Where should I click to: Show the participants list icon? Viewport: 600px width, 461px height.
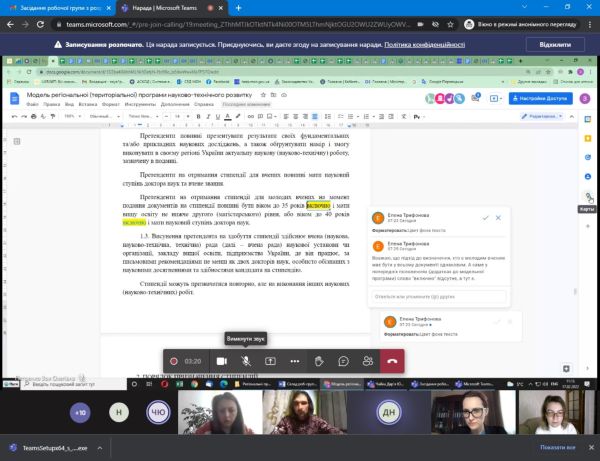[368, 360]
